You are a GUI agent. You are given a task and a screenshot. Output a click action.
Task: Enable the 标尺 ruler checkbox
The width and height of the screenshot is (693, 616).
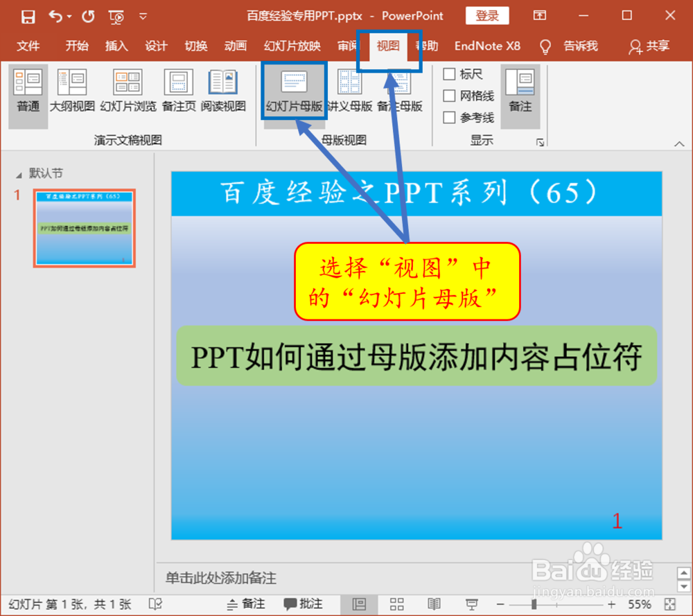click(449, 74)
